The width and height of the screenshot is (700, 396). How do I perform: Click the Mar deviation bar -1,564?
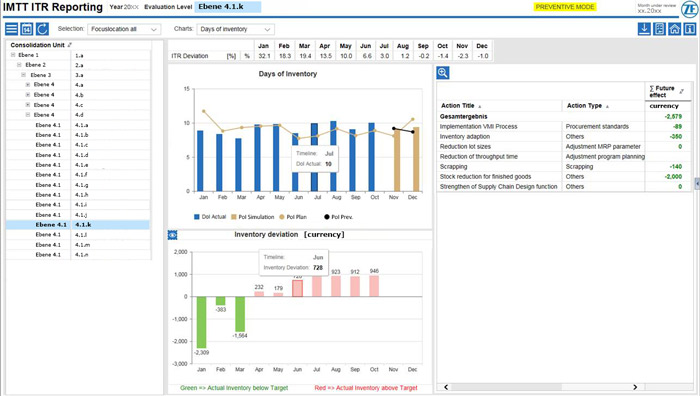pos(240,314)
